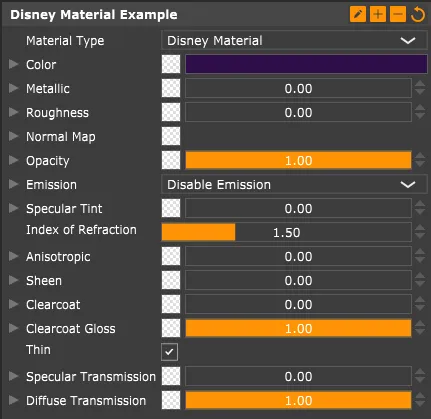431x419 pixels.
Task: Click the purple Color swatch bar
Action: 306,64
